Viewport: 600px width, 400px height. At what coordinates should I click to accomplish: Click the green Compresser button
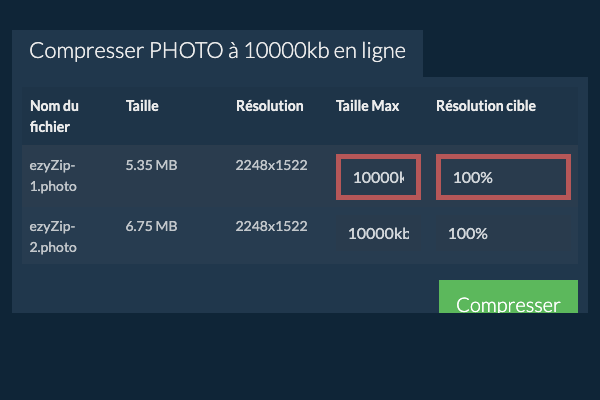tap(508, 297)
